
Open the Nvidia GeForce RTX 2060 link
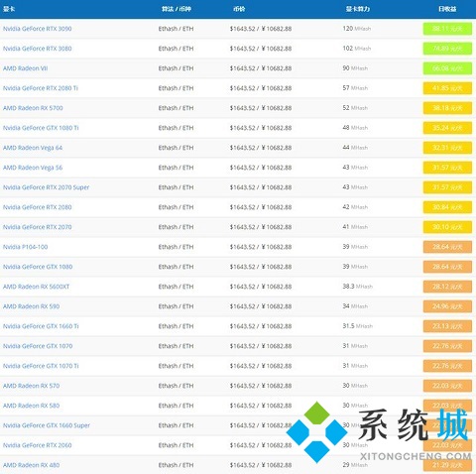point(37,445)
